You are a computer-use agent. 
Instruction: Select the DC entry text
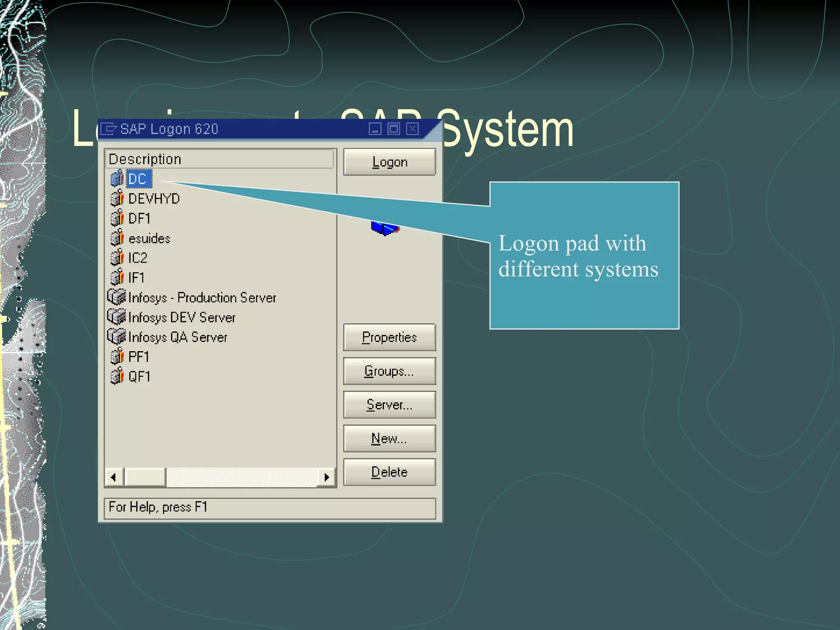coord(138,179)
